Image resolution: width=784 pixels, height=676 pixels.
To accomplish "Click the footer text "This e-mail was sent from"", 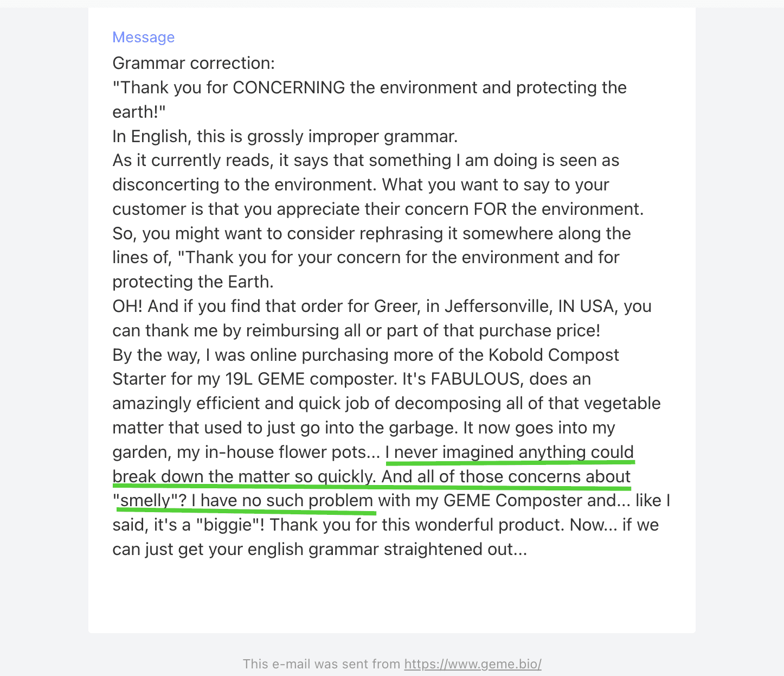I will click(x=322, y=664).
